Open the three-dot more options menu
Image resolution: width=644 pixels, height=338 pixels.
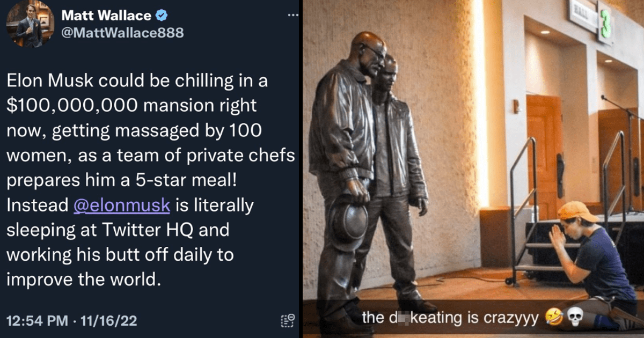point(292,14)
